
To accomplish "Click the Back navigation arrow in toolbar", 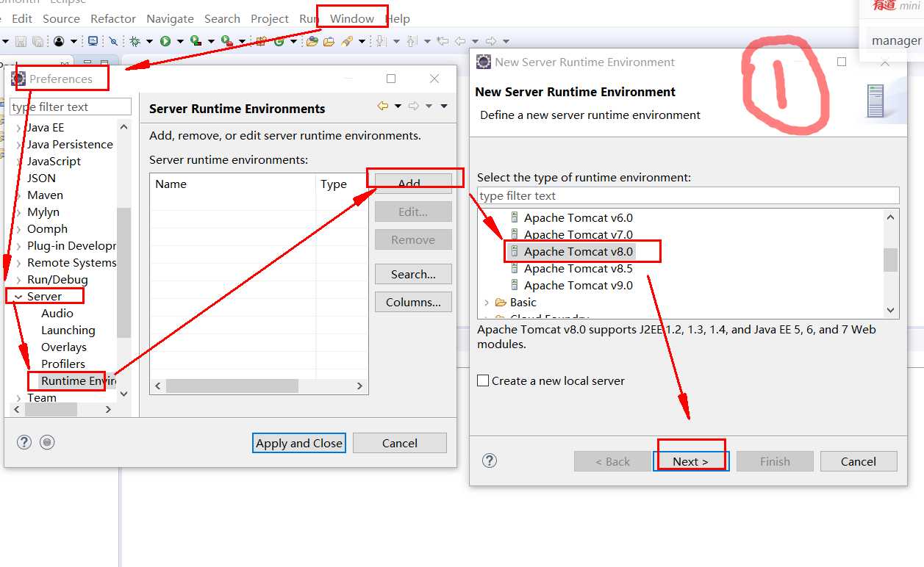I will [x=460, y=41].
